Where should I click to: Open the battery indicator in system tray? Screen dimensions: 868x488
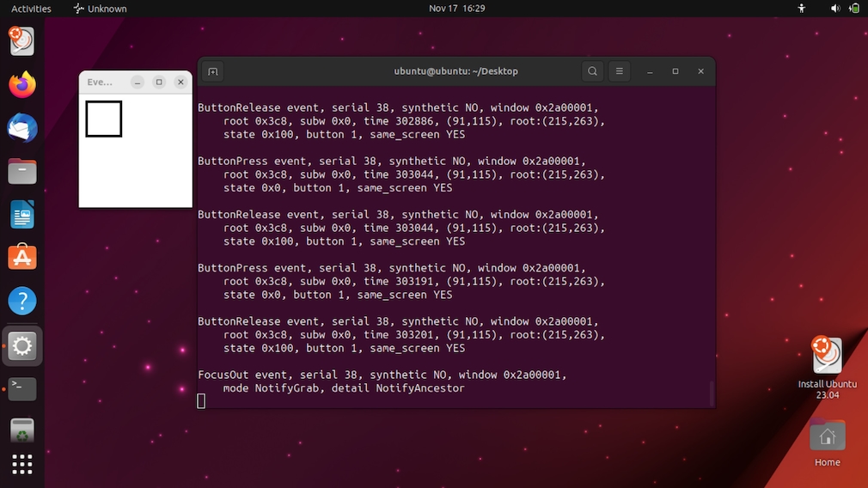(x=854, y=9)
